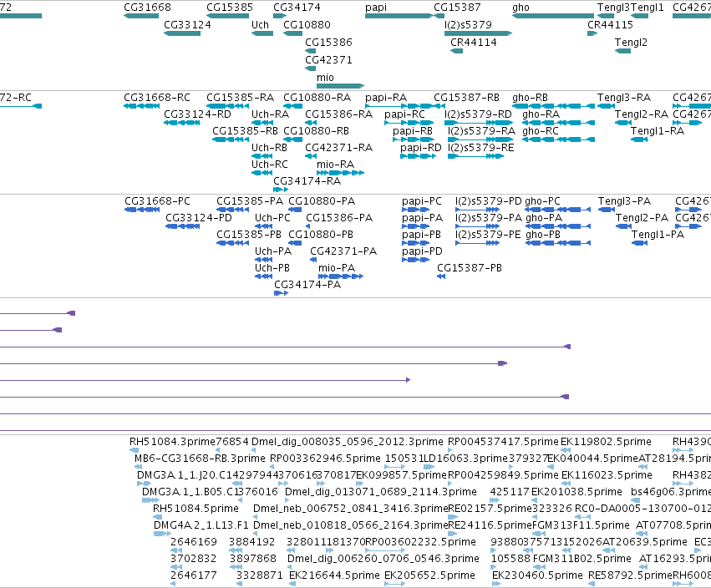Select the CG15385 gene label

(x=230, y=8)
